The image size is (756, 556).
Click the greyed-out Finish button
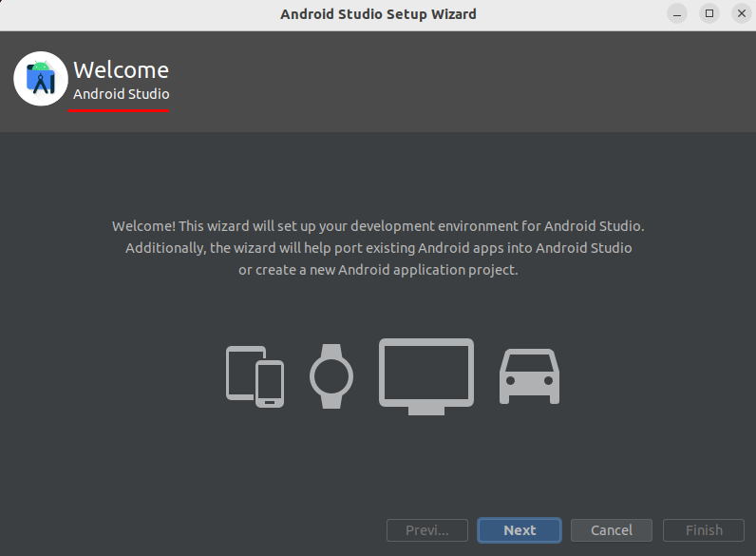(x=704, y=530)
